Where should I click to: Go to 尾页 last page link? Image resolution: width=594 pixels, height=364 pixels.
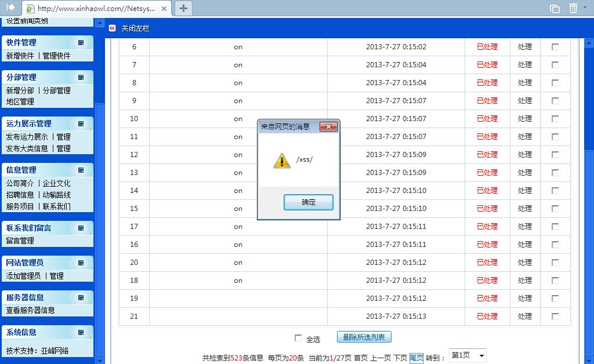(416, 358)
